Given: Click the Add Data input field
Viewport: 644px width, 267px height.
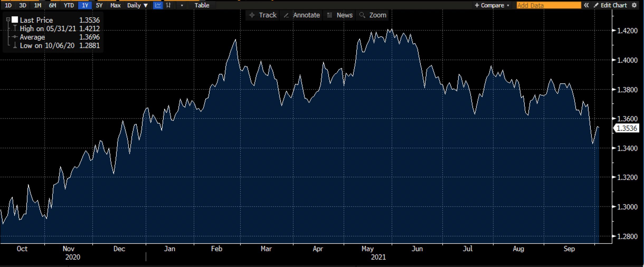Looking at the screenshot, I should (548, 5).
